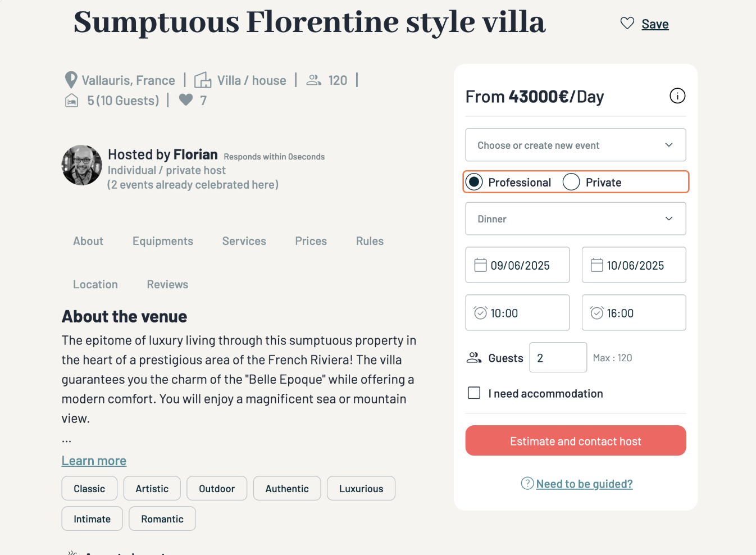Click the clock icon beside 10:00
756x555 pixels.
pyautogui.click(x=480, y=313)
